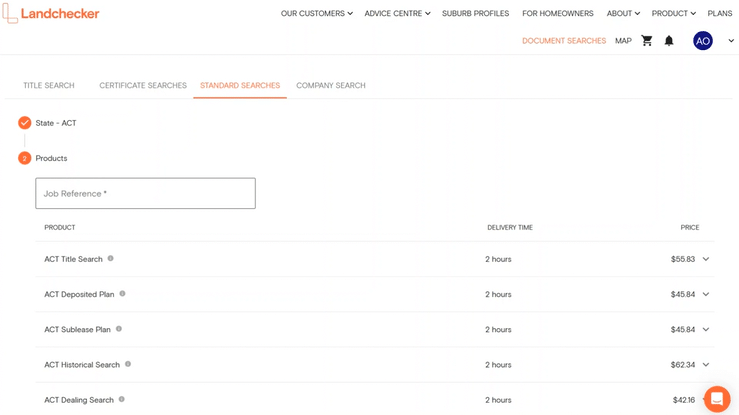Viewport: 739px width, 415px height.
Task: Show info for ACT Deposited Plan
Action: coord(122,293)
